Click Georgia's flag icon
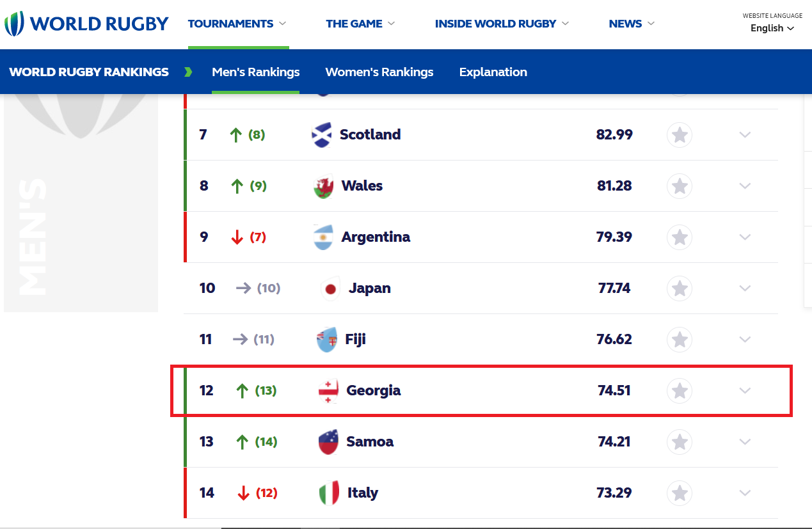 [328, 391]
